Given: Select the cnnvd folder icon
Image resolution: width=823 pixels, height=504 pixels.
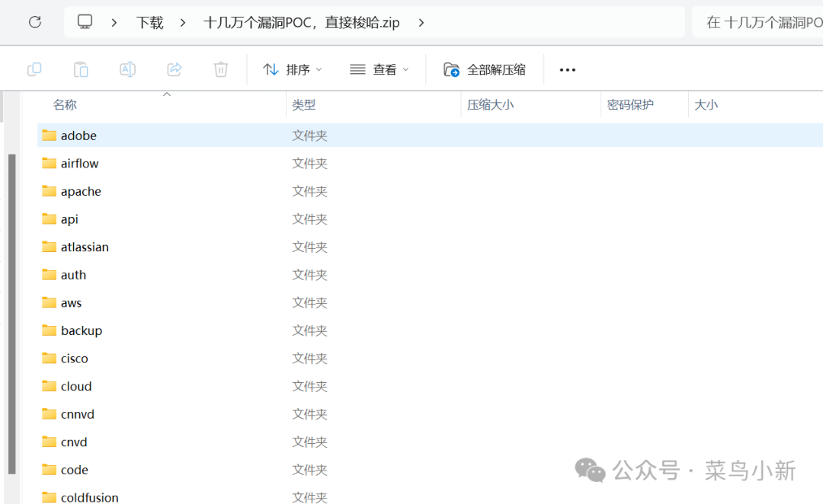Looking at the screenshot, I should click(49, 414).
